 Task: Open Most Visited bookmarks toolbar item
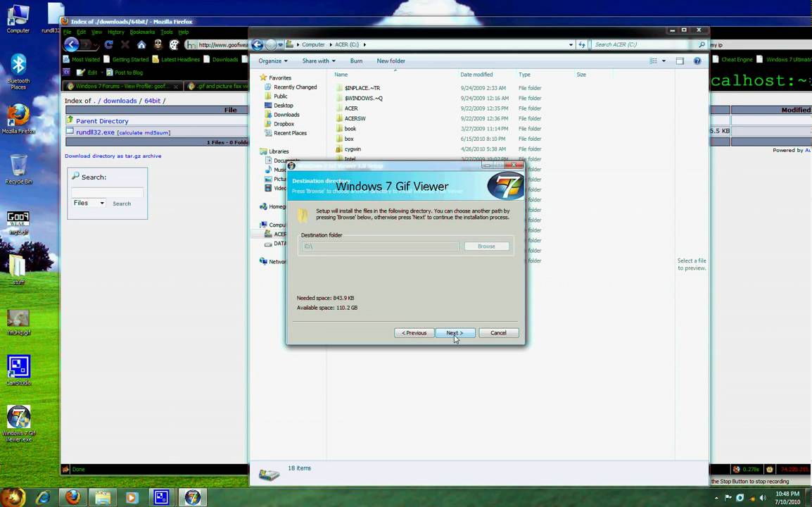point(82,60)
